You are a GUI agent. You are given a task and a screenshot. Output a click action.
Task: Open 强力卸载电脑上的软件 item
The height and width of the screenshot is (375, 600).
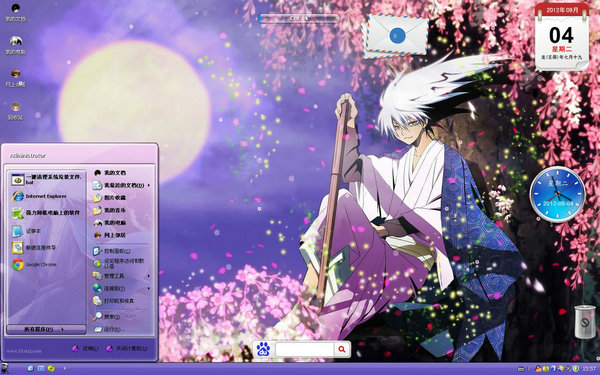47,213
